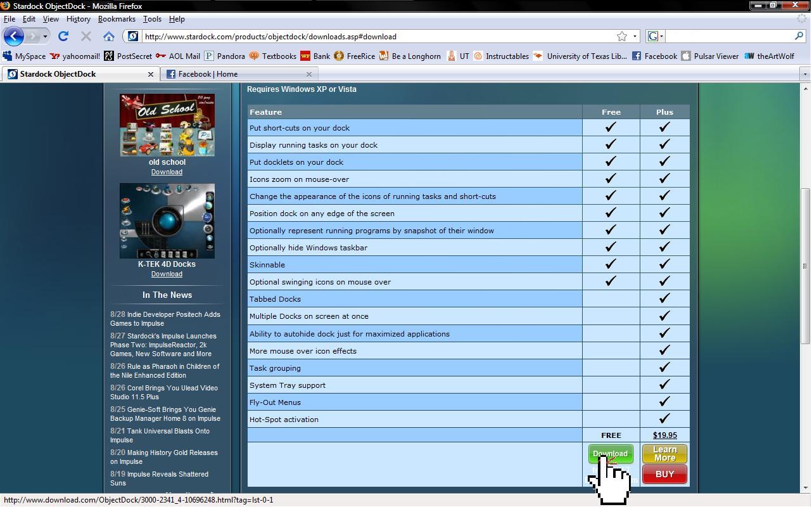Open the View menu

click(51, 19)
